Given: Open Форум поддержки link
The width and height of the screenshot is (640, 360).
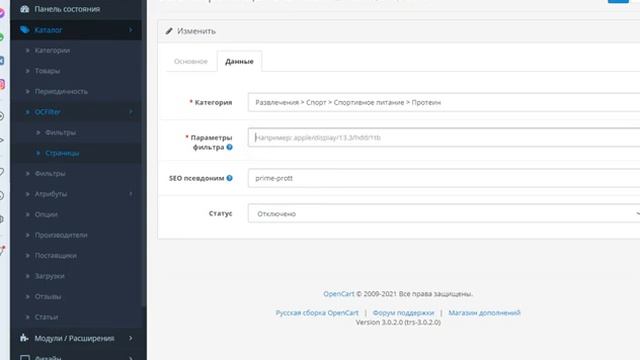Looking at the screenshot, I should pos(403,313).
